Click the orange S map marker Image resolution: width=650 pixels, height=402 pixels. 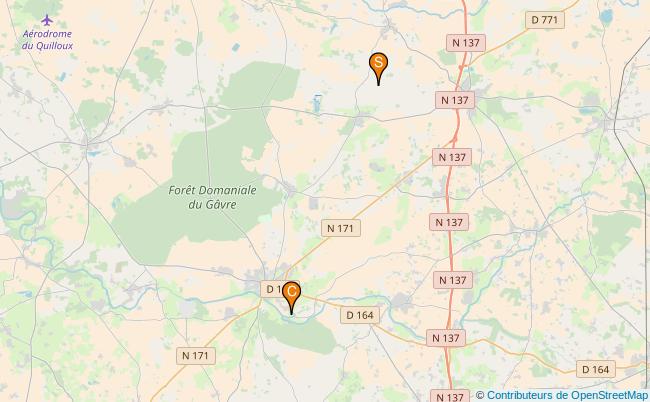(378, 68)
